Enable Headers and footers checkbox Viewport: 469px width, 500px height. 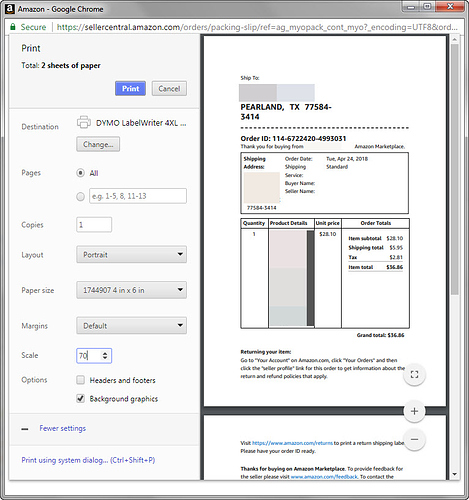80,380
